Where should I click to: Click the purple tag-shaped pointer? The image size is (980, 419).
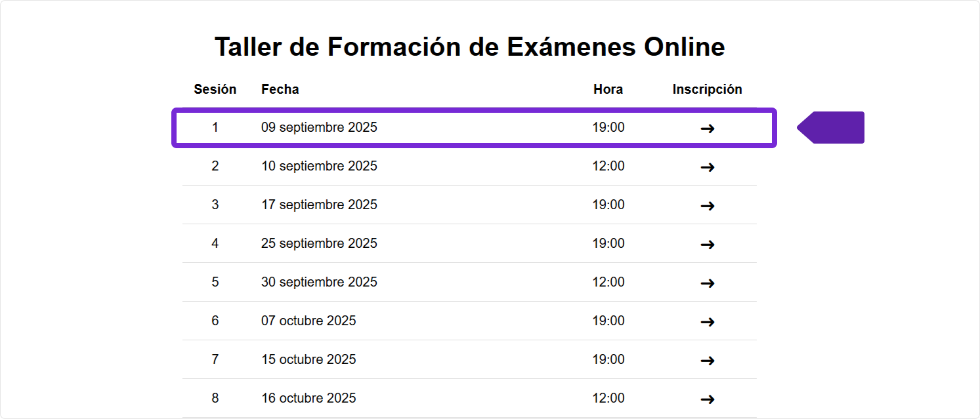(x=832, y=127)
